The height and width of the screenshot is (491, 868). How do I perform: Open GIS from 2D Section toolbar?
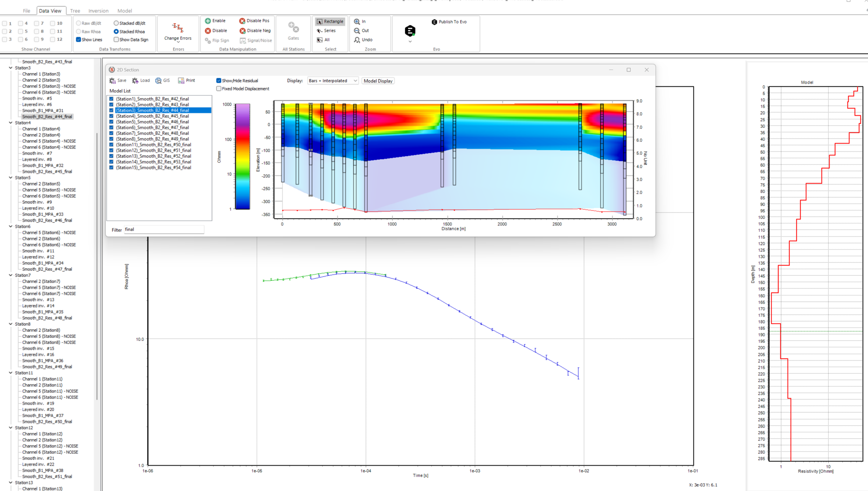(162, 81)
